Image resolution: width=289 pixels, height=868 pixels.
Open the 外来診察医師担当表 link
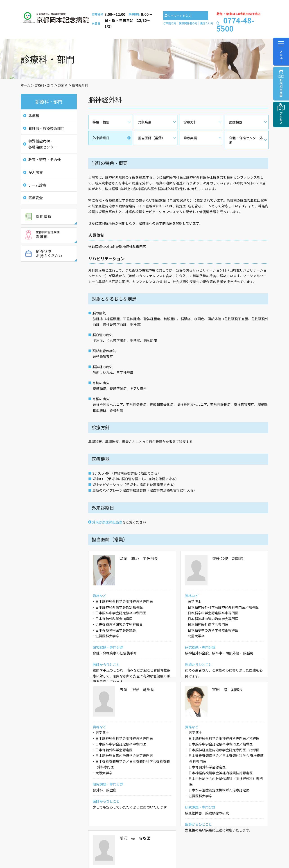(x=107, y=522)
